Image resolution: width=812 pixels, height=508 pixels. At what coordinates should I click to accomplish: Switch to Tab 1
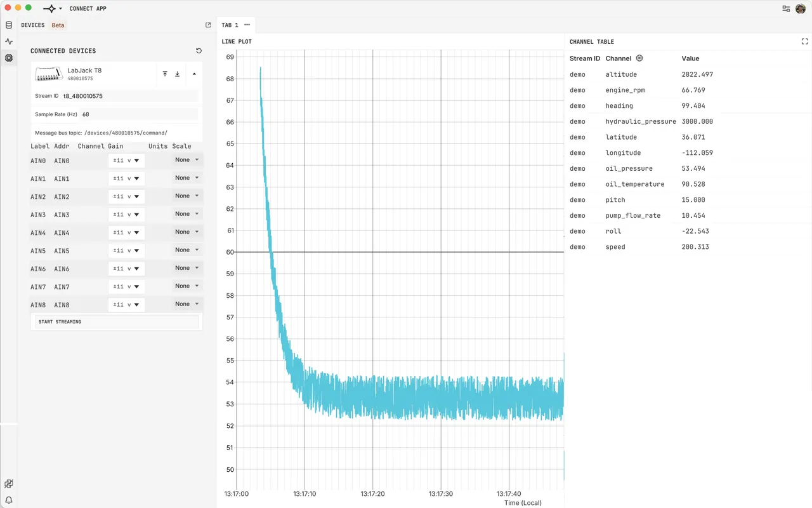(230, 25)
